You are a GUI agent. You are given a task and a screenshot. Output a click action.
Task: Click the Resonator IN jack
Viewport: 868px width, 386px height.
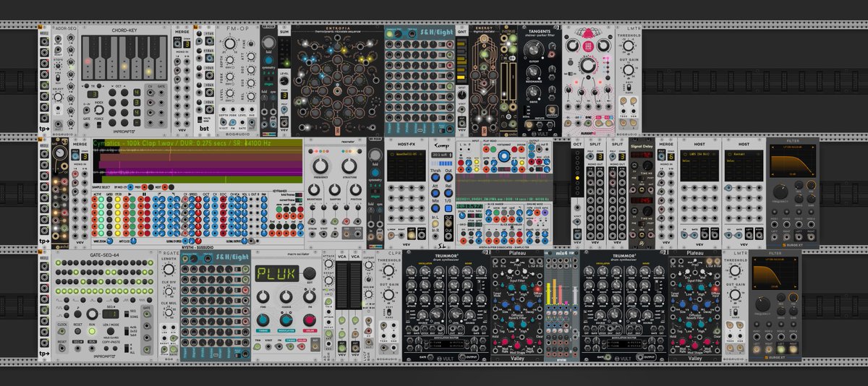click(x=335, y=234)
